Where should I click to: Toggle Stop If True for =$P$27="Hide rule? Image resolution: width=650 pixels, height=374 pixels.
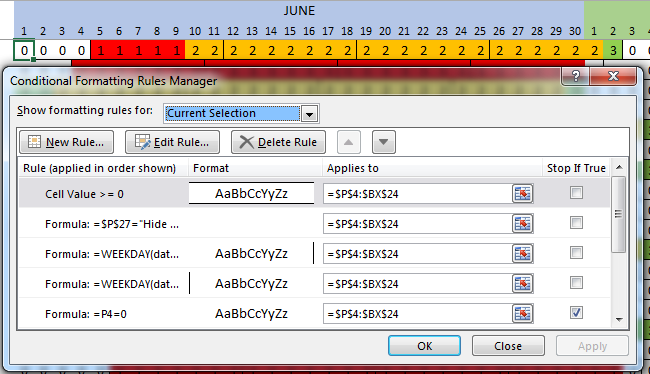[576, 223]
